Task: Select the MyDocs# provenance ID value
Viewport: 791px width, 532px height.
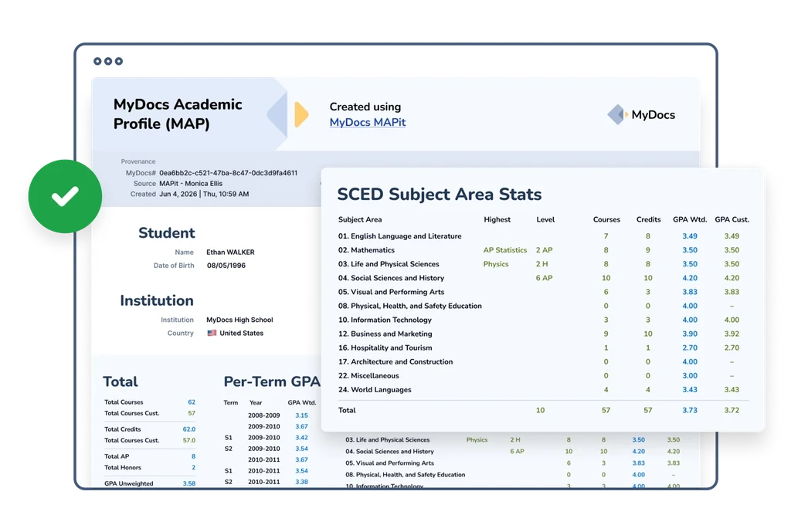Action: pyautogui.click(x=228, y=172)
